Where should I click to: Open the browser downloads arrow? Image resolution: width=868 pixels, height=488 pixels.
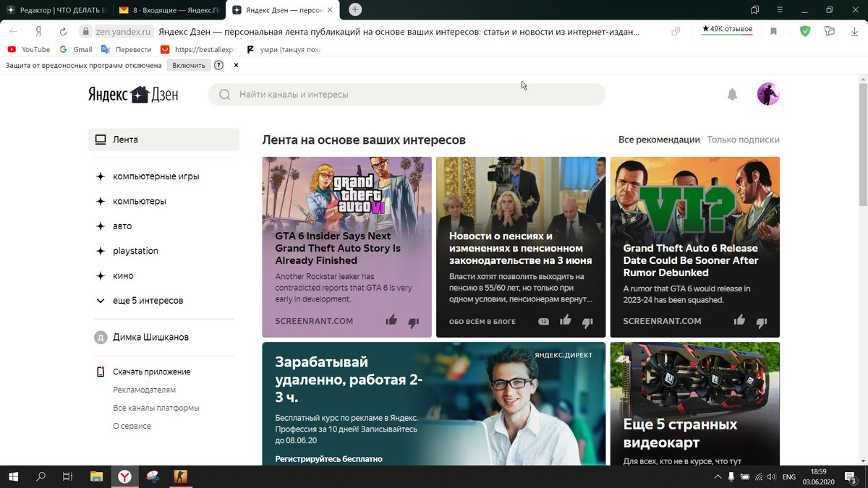[x=854, y=32]
